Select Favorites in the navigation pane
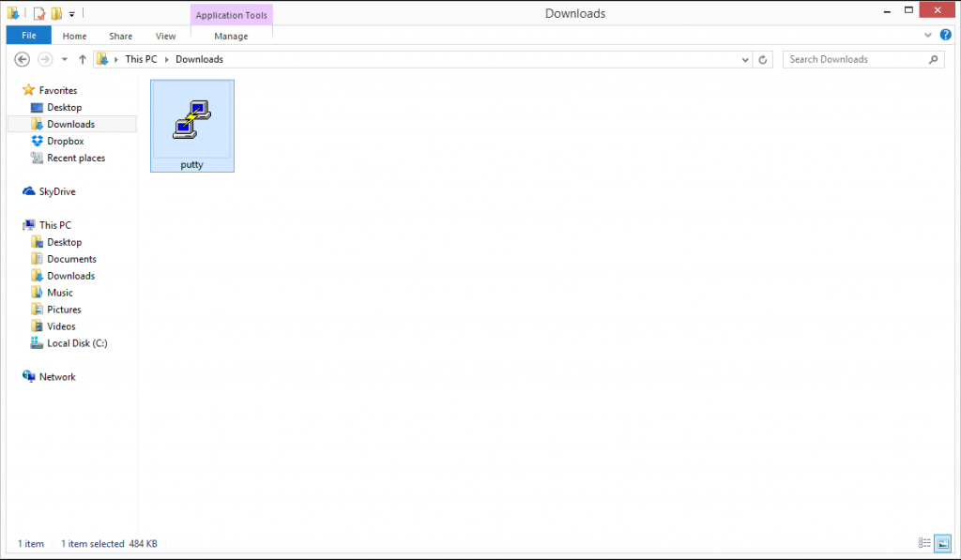Image resolution: width=961 pixels, height=560 pixels. point(51,90)
